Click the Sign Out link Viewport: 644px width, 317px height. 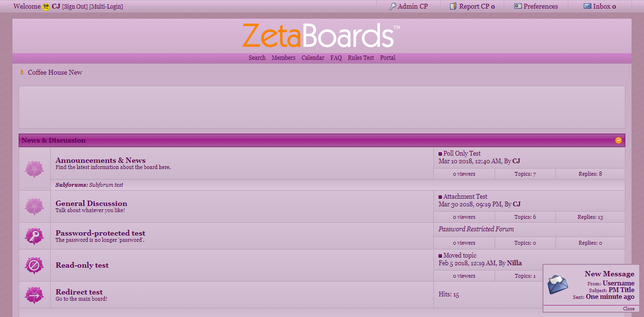pyautogui.click(x=75, y=7)
